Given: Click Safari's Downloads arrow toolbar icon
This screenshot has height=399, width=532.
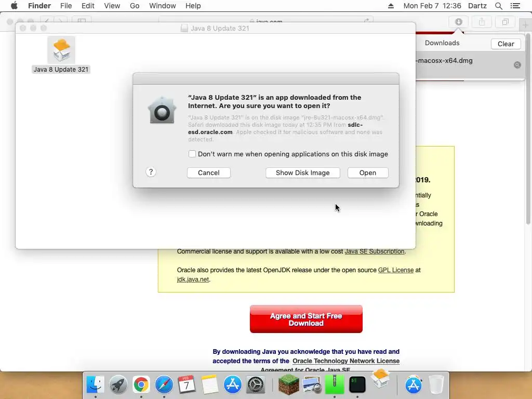Looking at the screenshot, I should coord(458,22).
